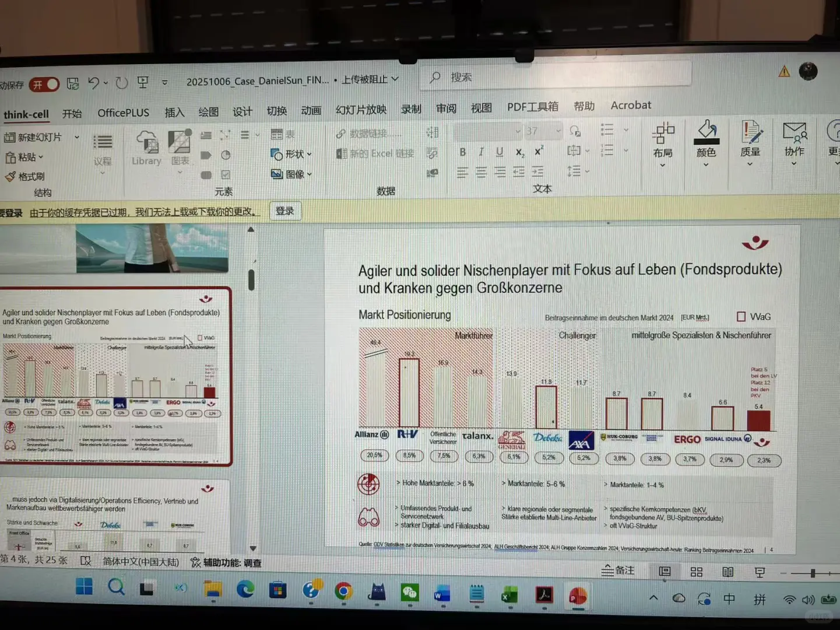
Task: Start slideshow from the status bar
Action: pos(760,572)
